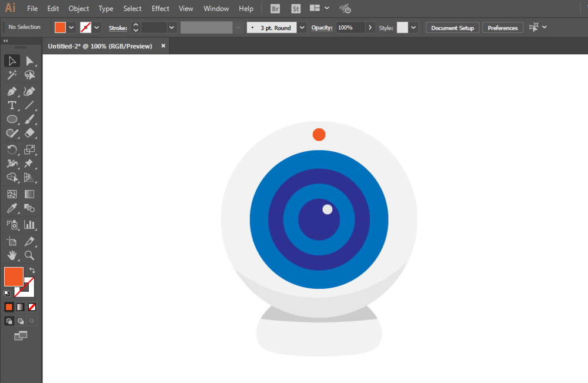Select the Curvature tool
This screenshot has width=588, height=383.
29,92
